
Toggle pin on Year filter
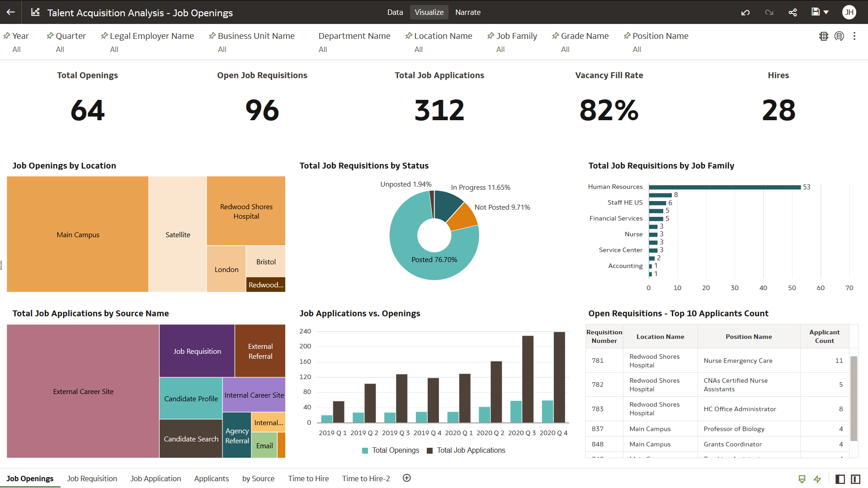[7, 36]
